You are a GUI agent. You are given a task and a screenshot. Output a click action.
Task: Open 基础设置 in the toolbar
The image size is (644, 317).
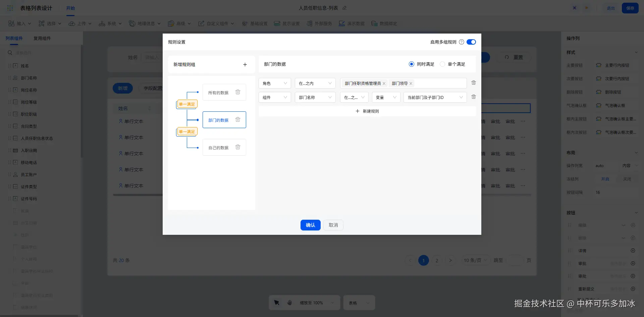255,23
